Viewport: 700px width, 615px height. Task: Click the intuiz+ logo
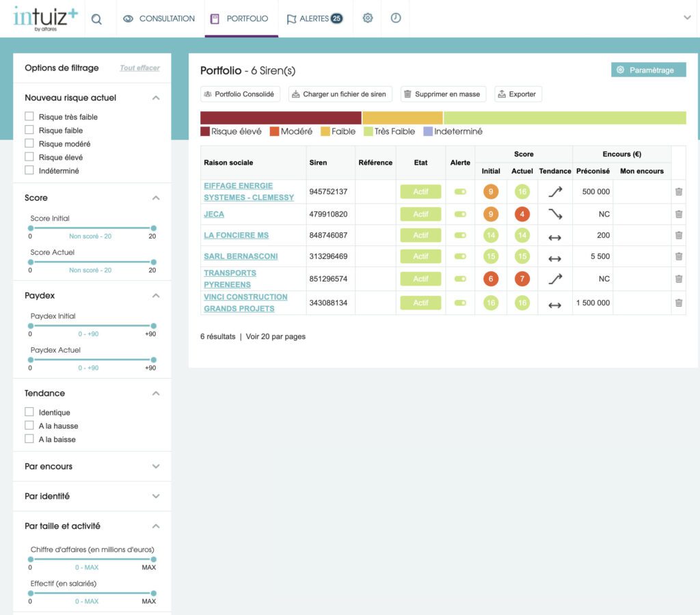click(x=46, y=18)
